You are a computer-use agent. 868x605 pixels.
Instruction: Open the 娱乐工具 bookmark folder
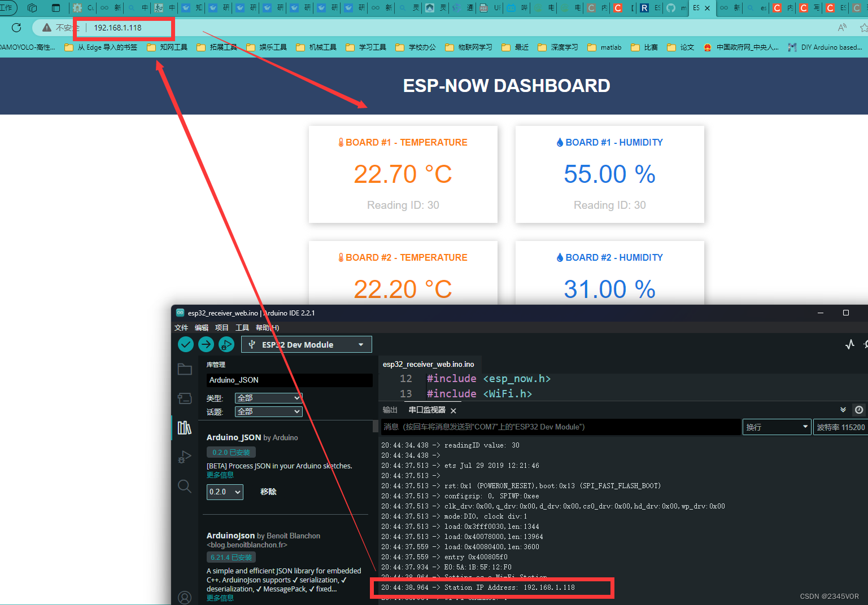point(267,47)
